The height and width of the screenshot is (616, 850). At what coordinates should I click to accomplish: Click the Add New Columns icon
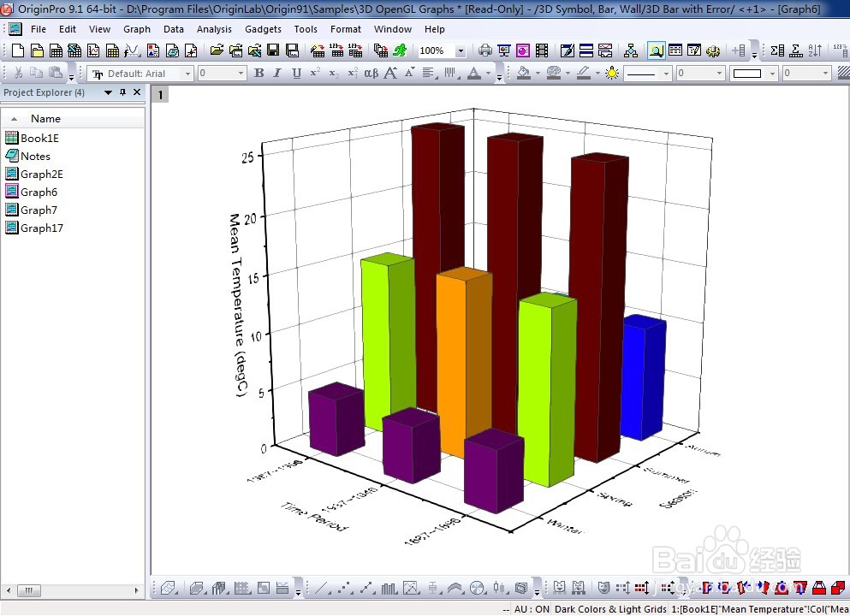[x=739, y=51]
